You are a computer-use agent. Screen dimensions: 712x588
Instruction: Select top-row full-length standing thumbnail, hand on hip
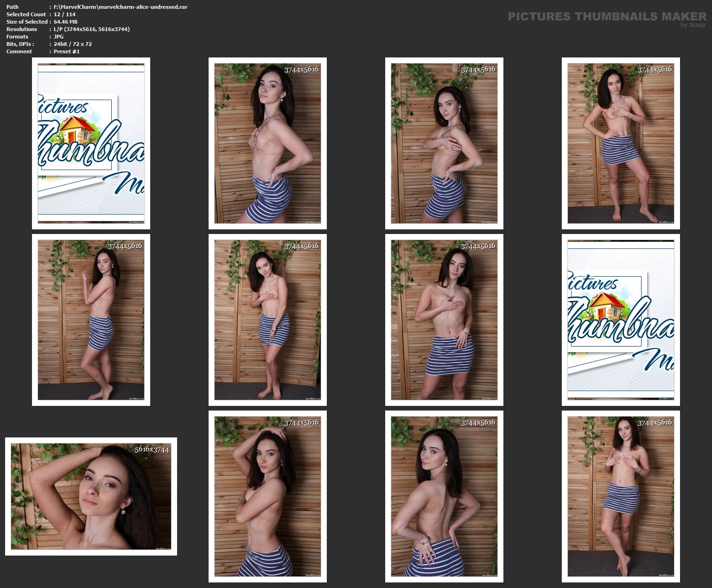click(x=621, y=143)
